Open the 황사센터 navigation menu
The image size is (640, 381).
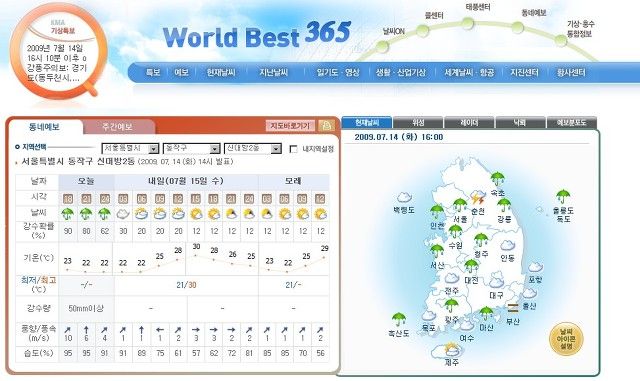coord(571,73)
